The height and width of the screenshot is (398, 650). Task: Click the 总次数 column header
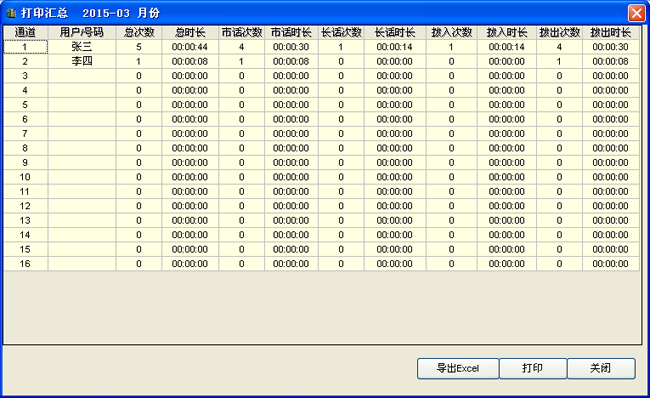[139, 32]
